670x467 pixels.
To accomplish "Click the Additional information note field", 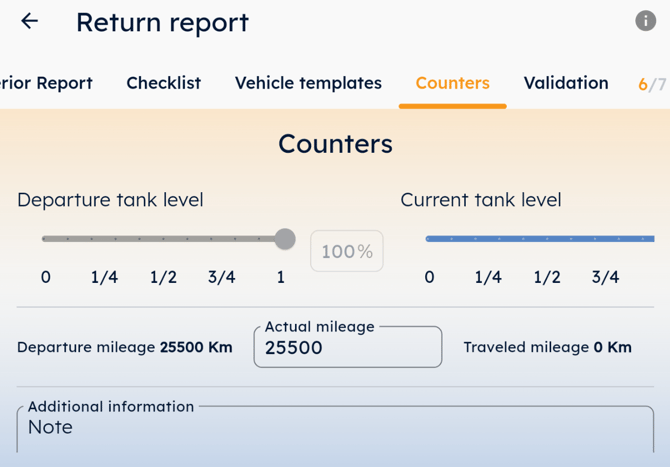I will tap(335, 430).
